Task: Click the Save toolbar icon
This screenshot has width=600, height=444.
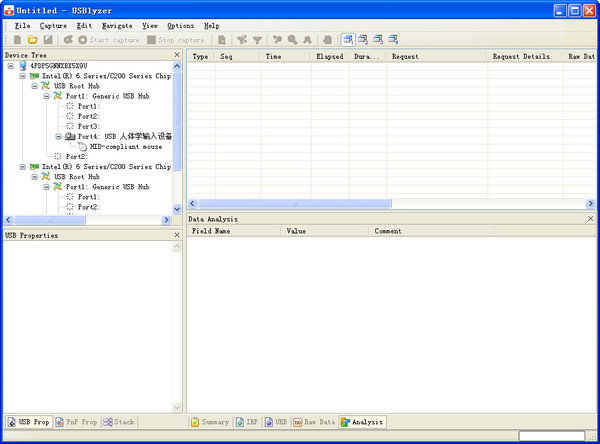Action: coord(48,39)
